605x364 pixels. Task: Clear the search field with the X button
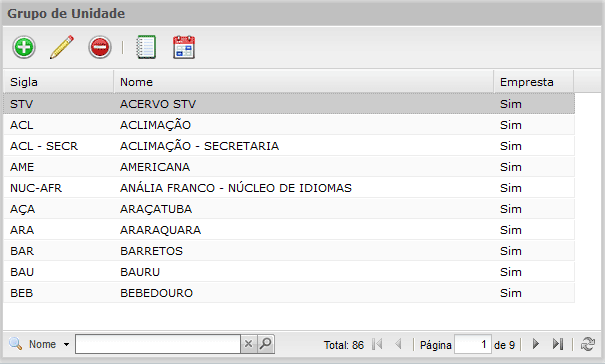tap(248, 344)
